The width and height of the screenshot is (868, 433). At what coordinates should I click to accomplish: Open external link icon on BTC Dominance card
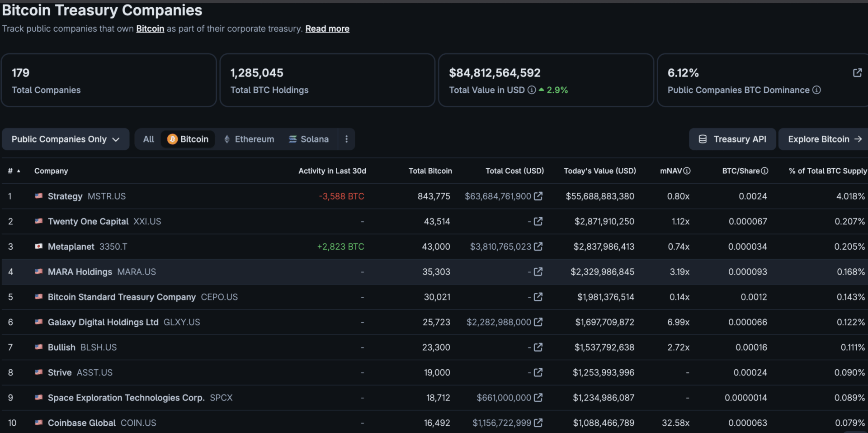(x=857, y=73)
